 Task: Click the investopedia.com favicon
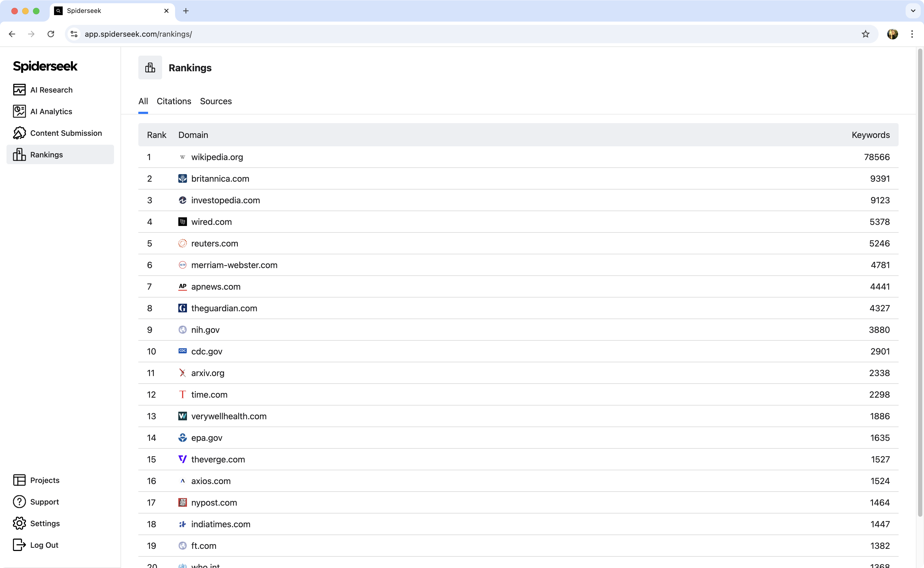click(182, 200)
